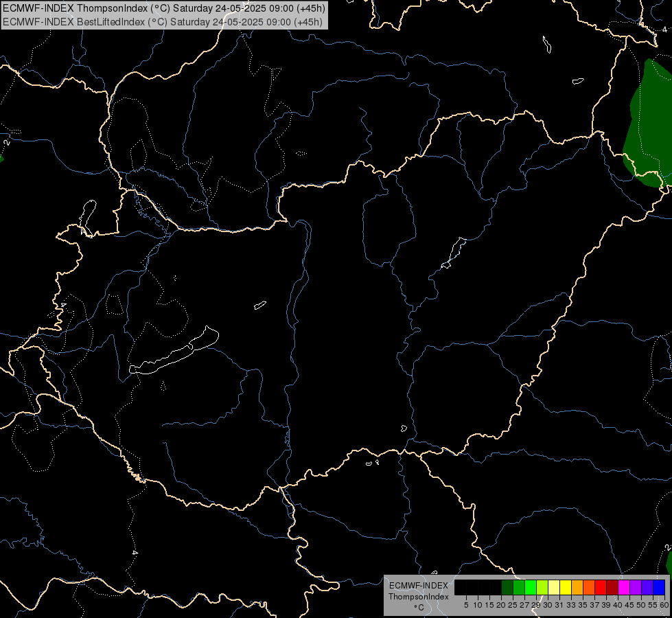The height and width of the screenshot is (618, 672).
Task: Pick the pale yellow 30-31 legend swatch
Action: (x=554, y=587)
